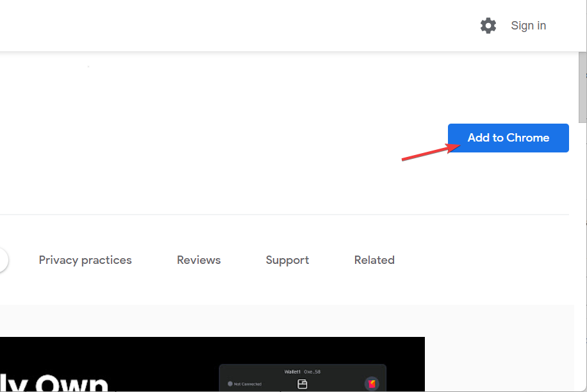Select the wallet card icon under Wallet1

point(302,383)
